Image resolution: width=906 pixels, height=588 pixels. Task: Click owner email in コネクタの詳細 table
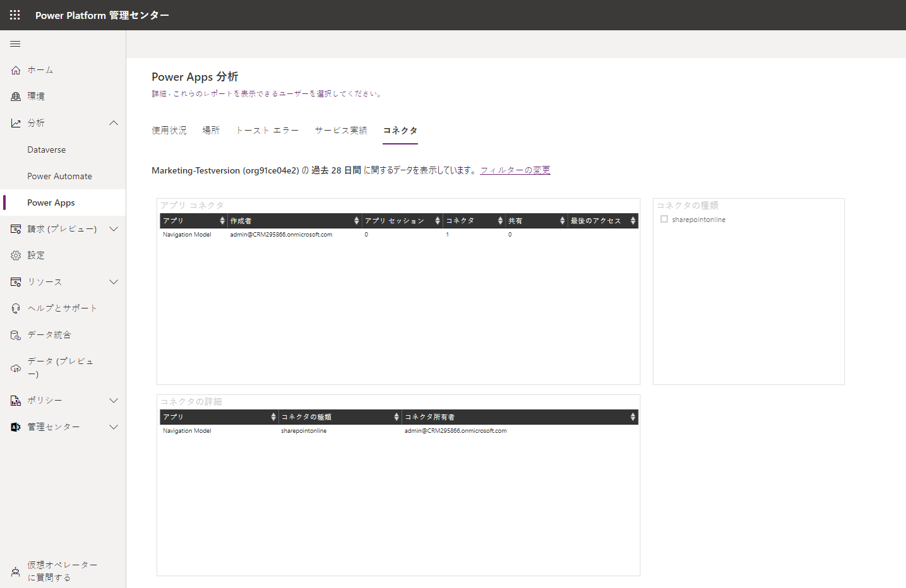point(456,431)
